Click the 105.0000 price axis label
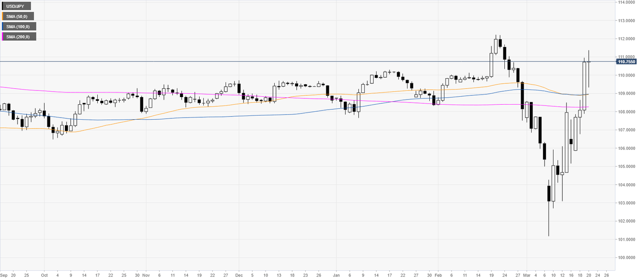This screenshot has height=280, width=644. (x=626, y=167)
